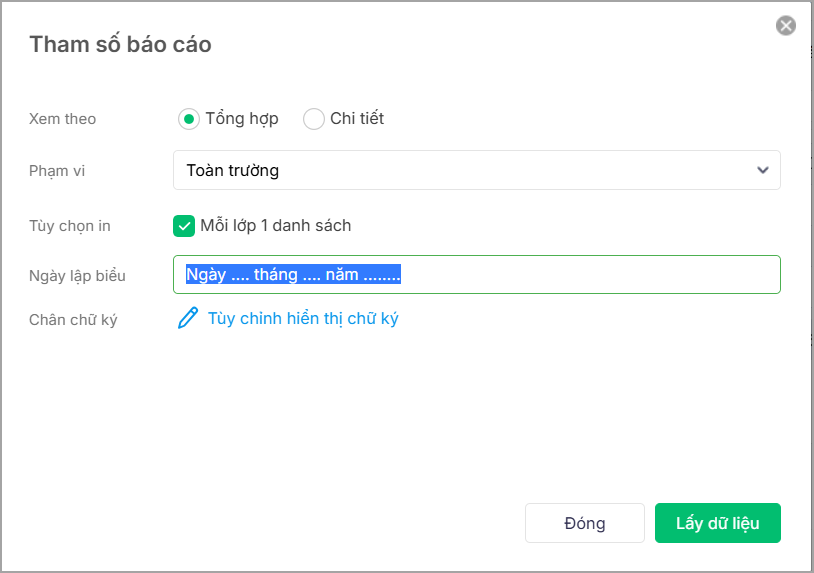The width and height of the screenshot is (814, 573).
Task: Click the Xem theo field label
Action: click(x=62, y=119)
